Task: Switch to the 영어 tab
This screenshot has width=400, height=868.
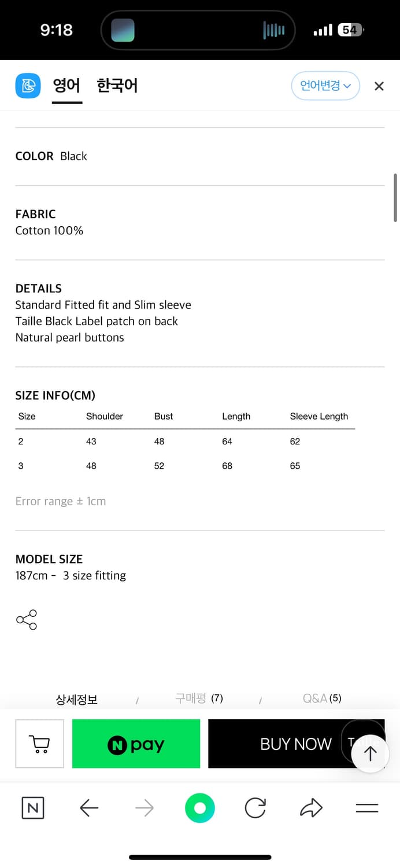Action: pos(66,86)
